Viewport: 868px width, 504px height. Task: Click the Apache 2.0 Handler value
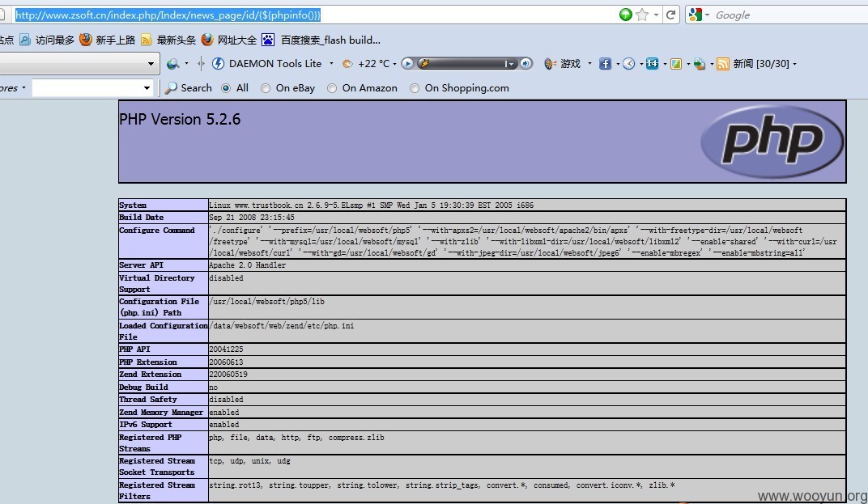coord(248,265)
